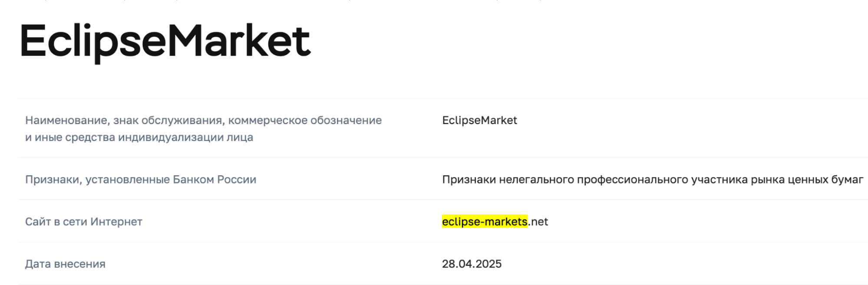Click the phrase "Банком России"
868x285 pixels.
pyautogui.click(x=215, y=180)
